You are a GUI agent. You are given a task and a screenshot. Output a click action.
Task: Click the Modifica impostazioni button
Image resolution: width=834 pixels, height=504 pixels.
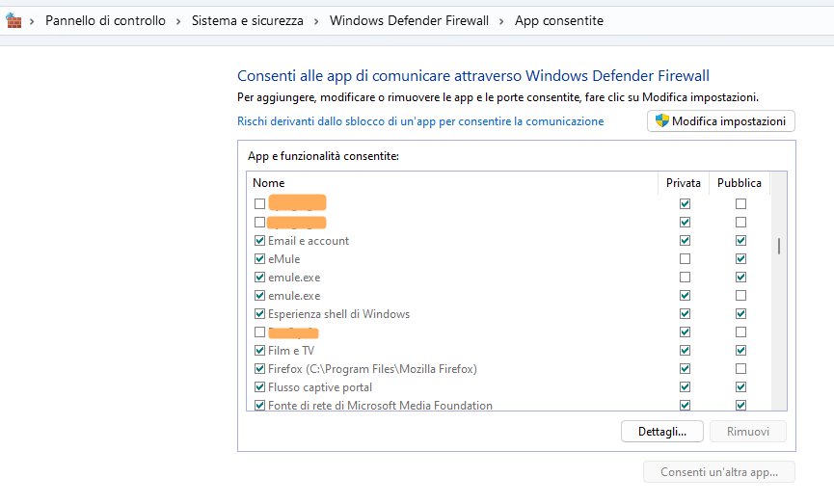pos(720,121)
